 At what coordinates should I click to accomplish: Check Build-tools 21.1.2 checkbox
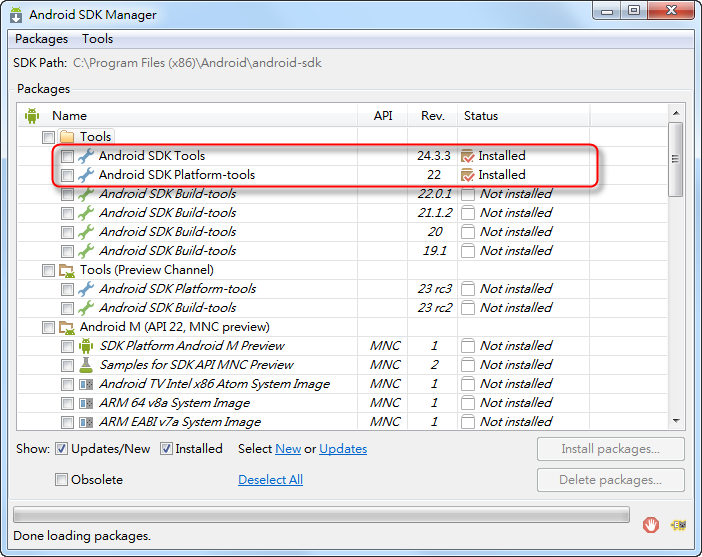pyautogui.click(x=67, y=213)
